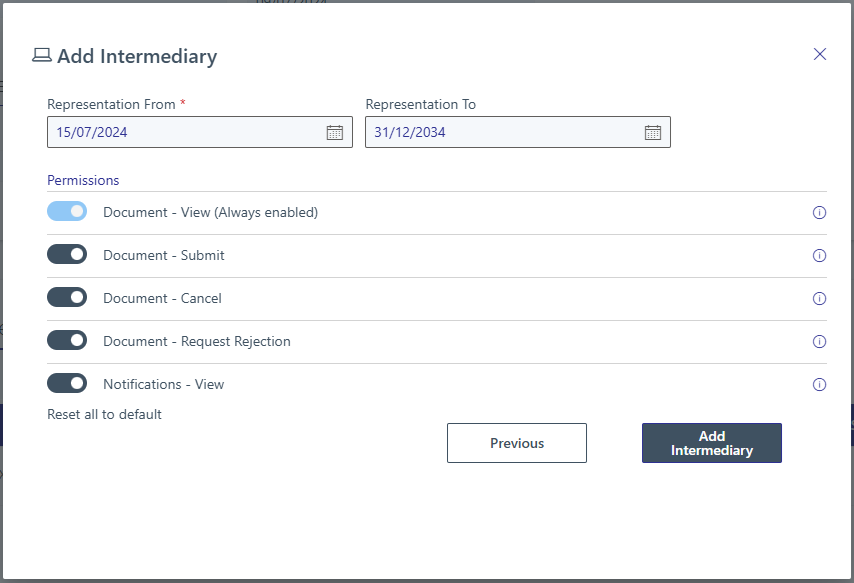
Task: Select the Permissions label
Action: pyautogui.click(x=83, y=179)
